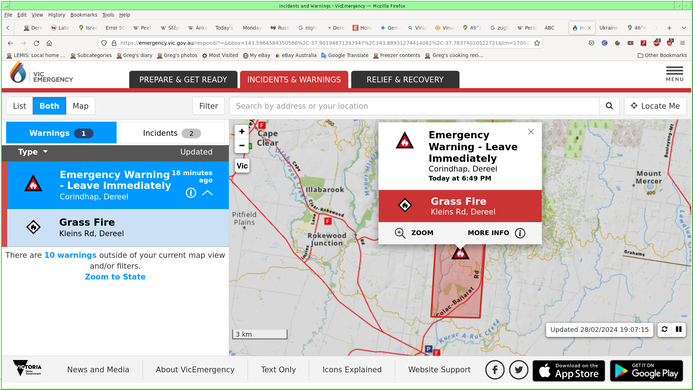693x390 pixels.
Task: Click the VicEmergency logo
Action: coord(41,73)
